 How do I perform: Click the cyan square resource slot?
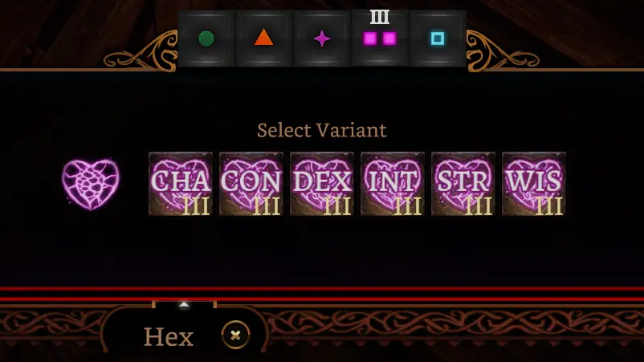438,39
